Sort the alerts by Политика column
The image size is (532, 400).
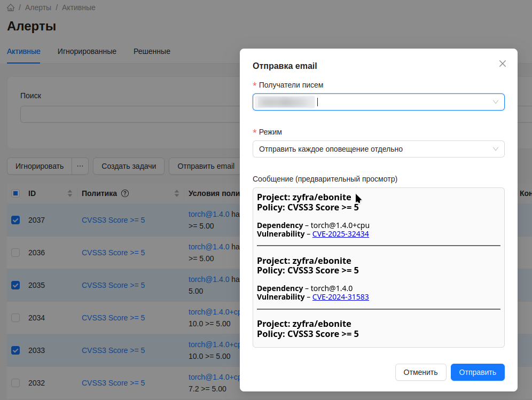(177, 193)
